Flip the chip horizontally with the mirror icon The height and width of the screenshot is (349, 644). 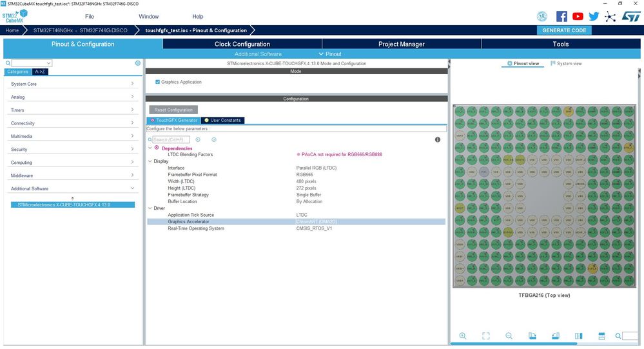[x=579, y=336]
